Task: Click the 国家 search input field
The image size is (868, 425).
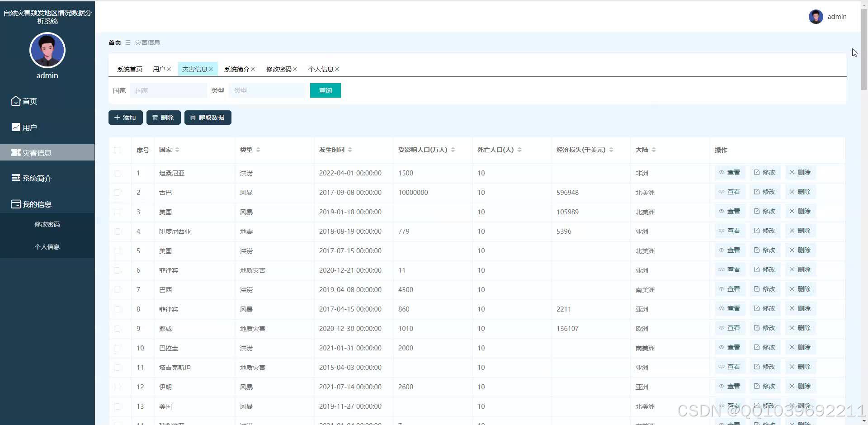Action: (x=169, y=90)
